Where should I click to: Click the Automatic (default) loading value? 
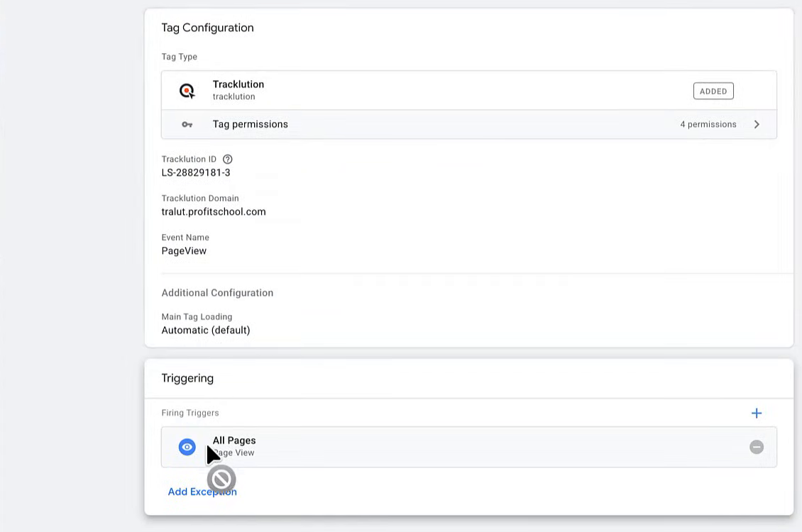pos(206,330)
